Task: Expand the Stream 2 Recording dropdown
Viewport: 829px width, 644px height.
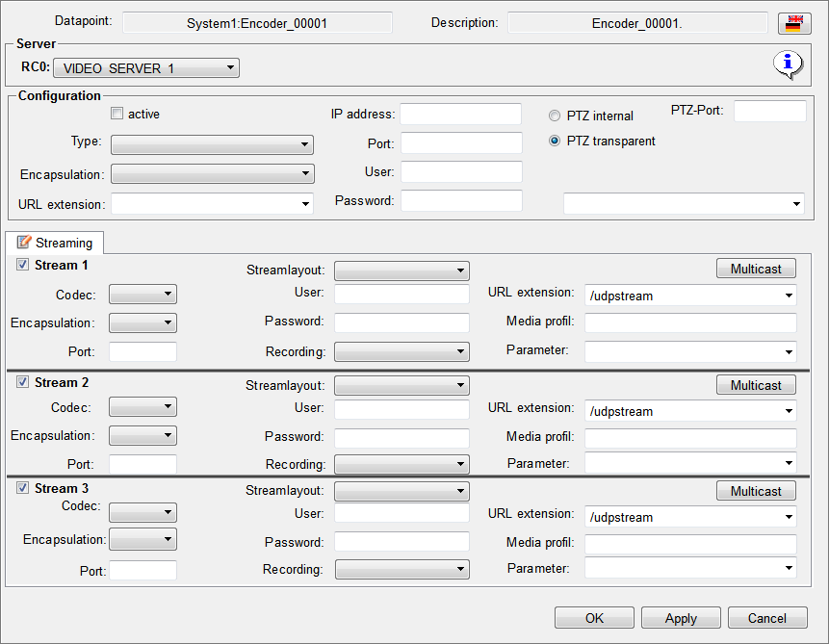Action: point(402,465)
